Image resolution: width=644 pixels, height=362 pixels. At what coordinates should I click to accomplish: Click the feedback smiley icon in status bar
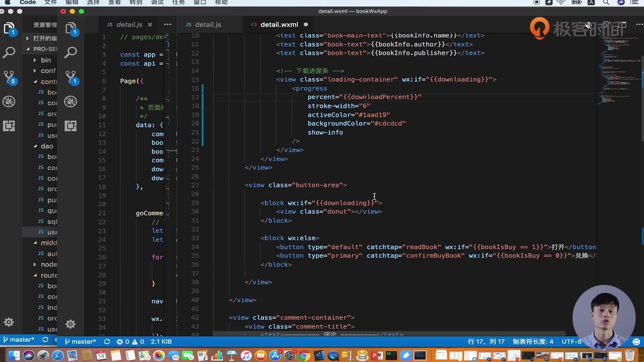[636, 342]
